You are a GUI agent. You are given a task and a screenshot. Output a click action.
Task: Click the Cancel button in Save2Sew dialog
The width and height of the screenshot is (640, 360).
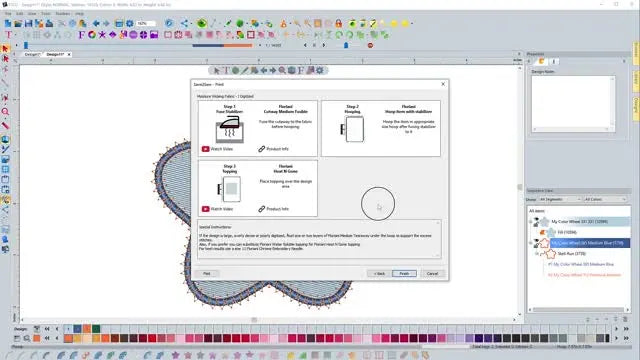click(x=432, y=273)
